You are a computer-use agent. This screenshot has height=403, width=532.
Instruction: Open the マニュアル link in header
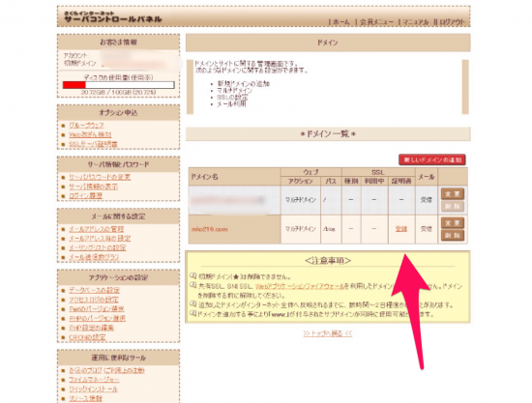[x=416, y=22]
